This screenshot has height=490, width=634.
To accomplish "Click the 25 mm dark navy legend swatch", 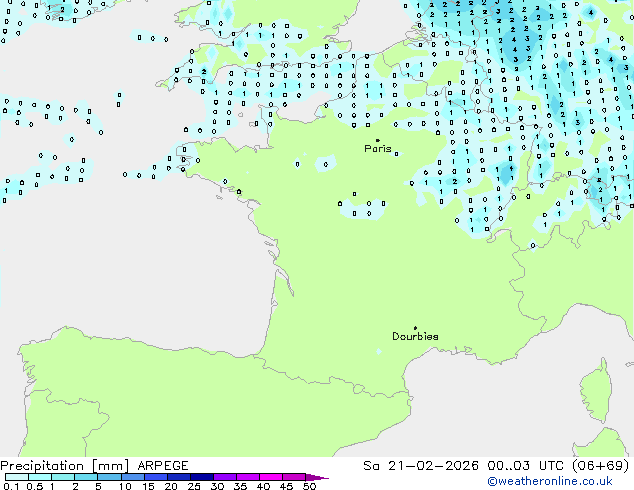I will 202,477.
